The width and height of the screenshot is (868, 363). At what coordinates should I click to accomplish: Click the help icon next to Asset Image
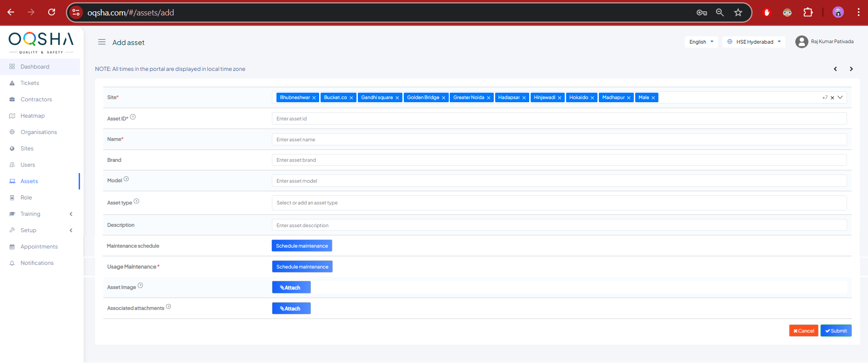[140, 286]
